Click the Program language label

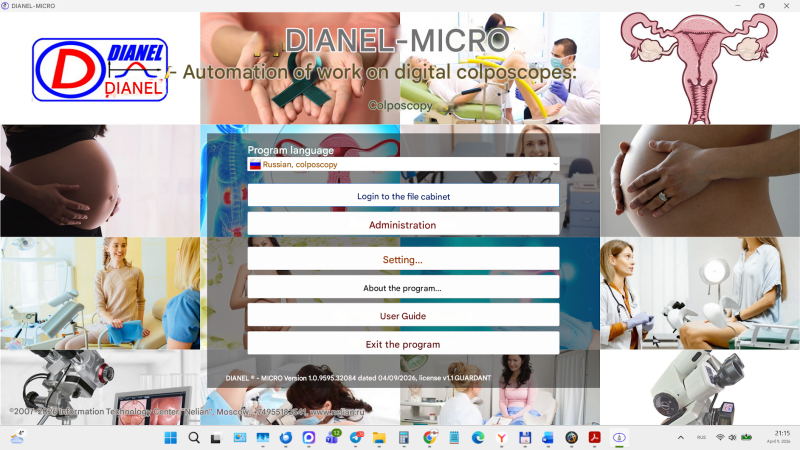(291, 150)
